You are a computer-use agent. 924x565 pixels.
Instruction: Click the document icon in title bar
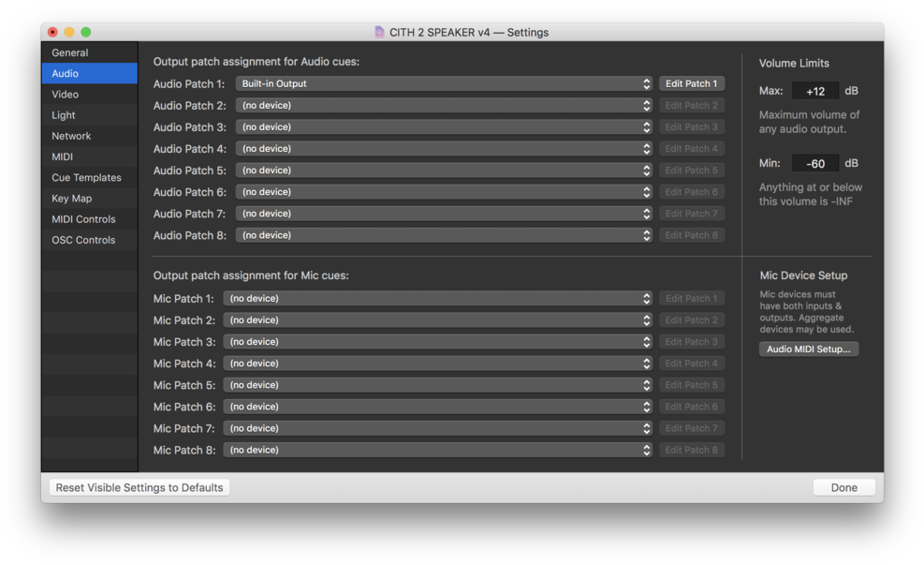379,32
